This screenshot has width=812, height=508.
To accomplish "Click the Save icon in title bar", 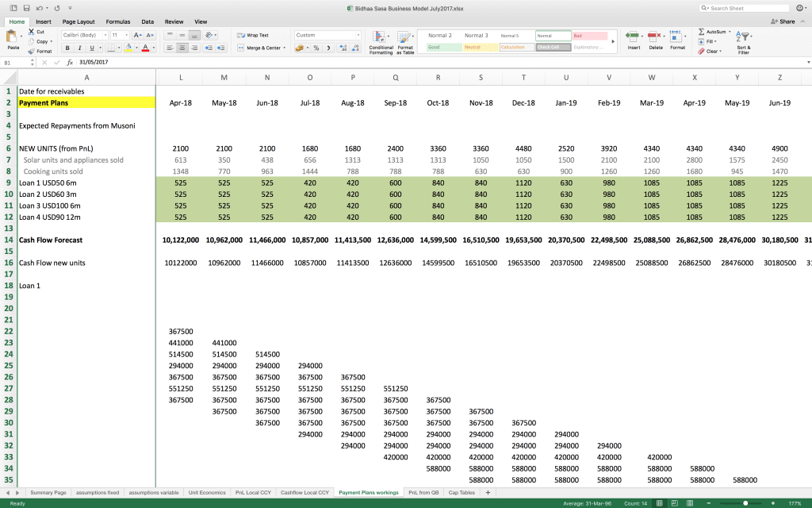I will coord(26,8).
